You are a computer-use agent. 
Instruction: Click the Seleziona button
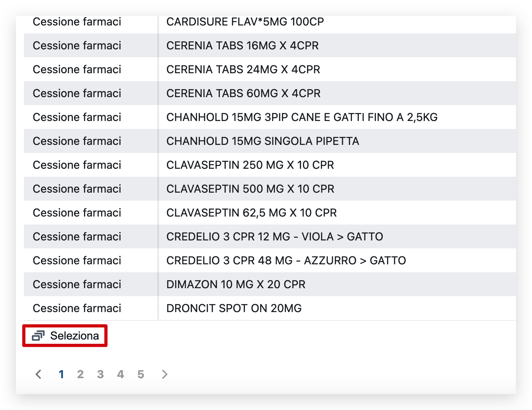65,336
